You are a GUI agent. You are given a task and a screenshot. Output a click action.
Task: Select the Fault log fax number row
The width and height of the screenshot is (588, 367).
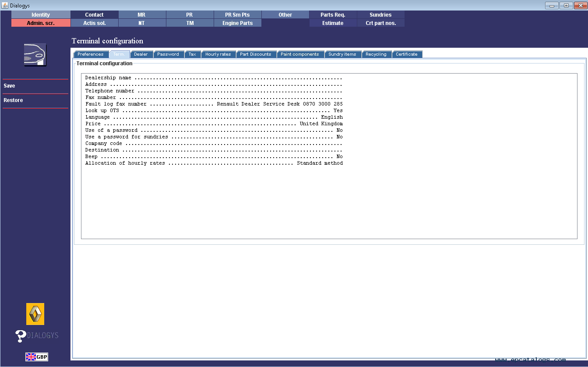(214, 104)
